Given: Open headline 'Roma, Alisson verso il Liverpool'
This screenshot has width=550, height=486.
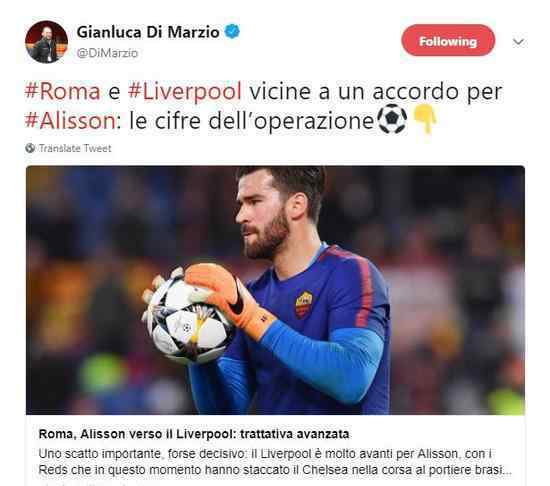Looking at the screenshot, I should coord(194,434).
